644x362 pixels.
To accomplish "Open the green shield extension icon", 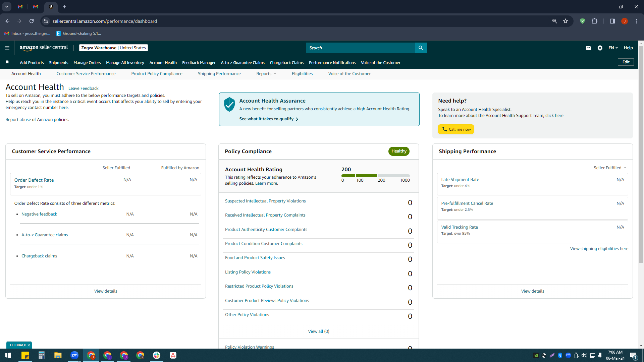I will coord(582,21).
